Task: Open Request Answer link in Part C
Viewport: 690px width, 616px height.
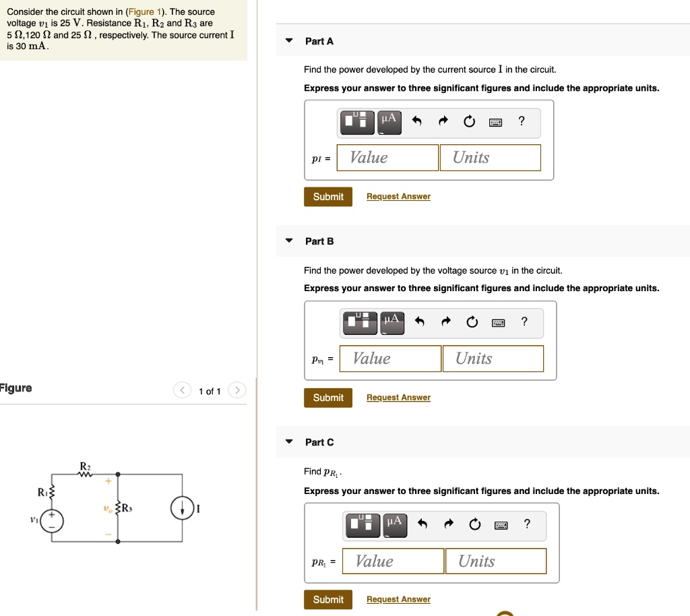Action: (398, 599)
